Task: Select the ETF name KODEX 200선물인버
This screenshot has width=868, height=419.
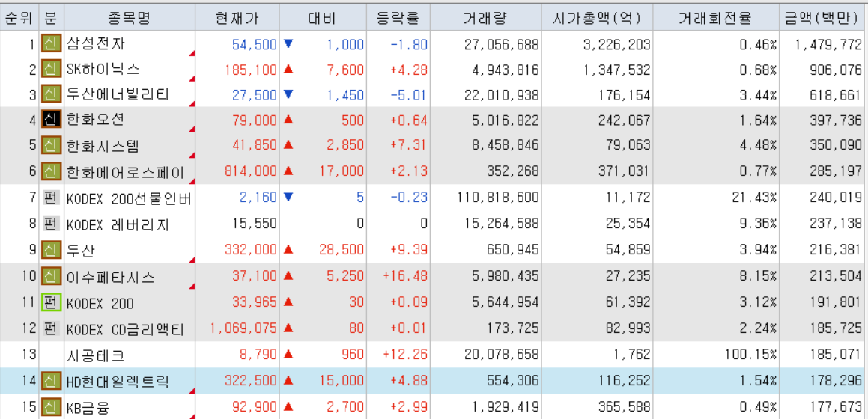Action: click(129, 198)
